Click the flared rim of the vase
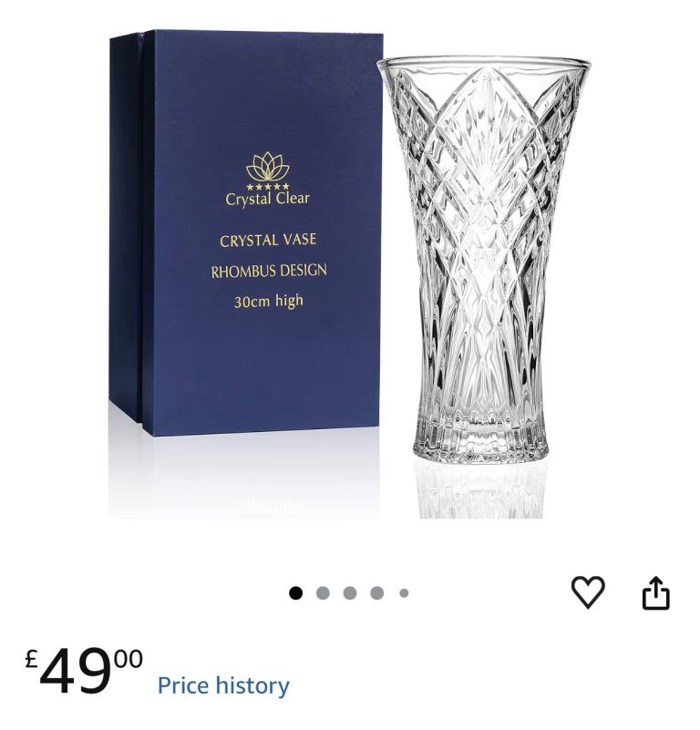The height and width of the screenshot is (730, 700). tap(483, 64)
